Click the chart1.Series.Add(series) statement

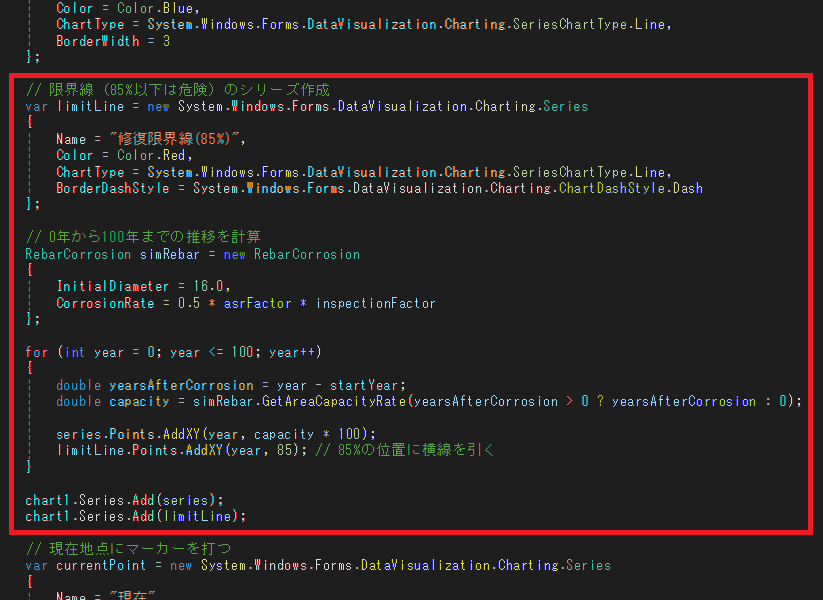[x=125, y=499]
